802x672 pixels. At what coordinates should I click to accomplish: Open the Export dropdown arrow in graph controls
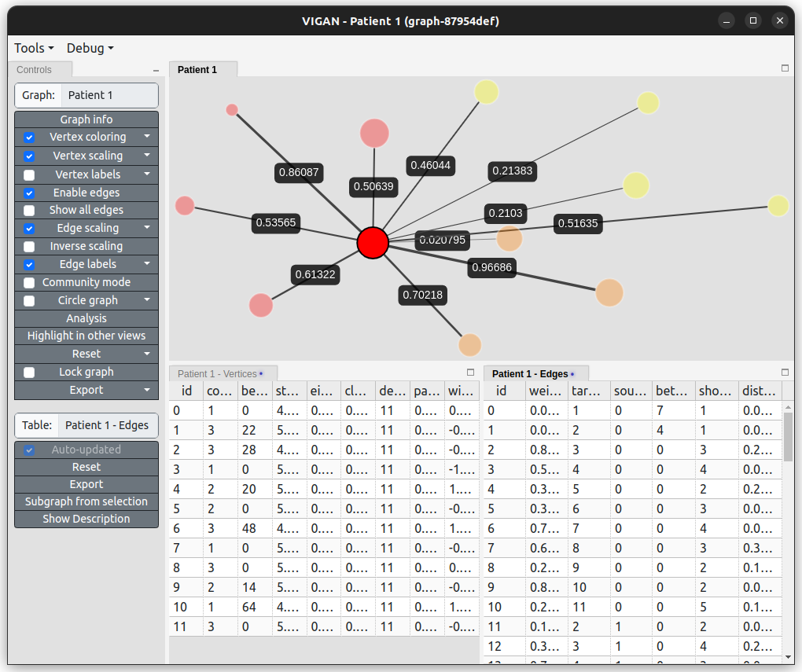tap(147, 390)
